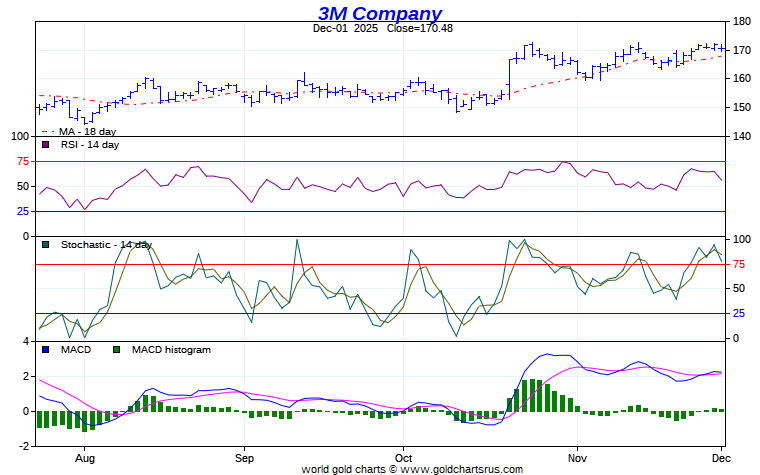Click the Aug month label on x-axis
This screenshot has width=760, height=475.
(x=85, y=458)
